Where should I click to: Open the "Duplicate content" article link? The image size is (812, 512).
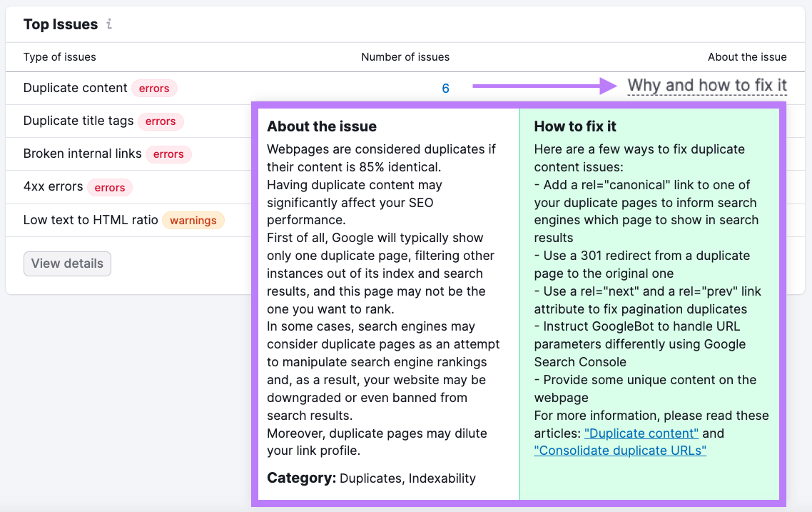641,433
